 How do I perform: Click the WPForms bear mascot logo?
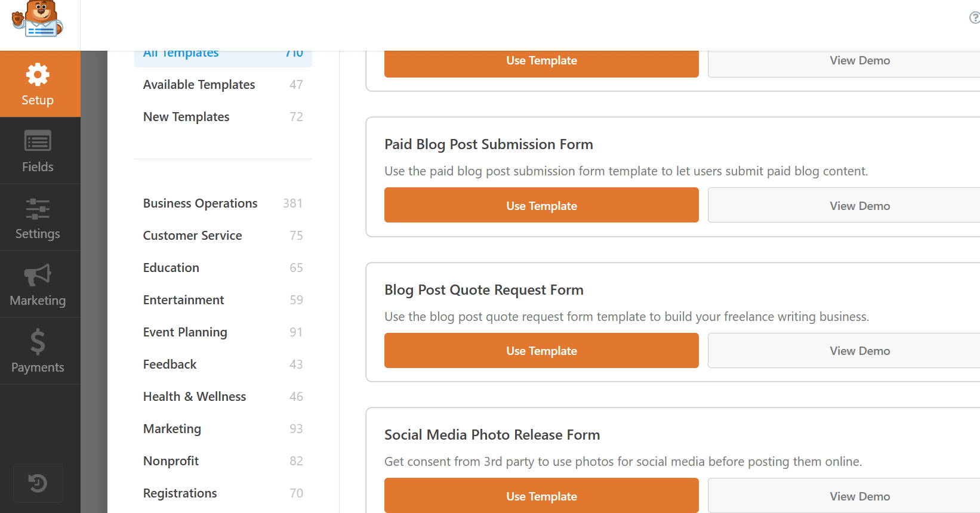tap(38, 19)
